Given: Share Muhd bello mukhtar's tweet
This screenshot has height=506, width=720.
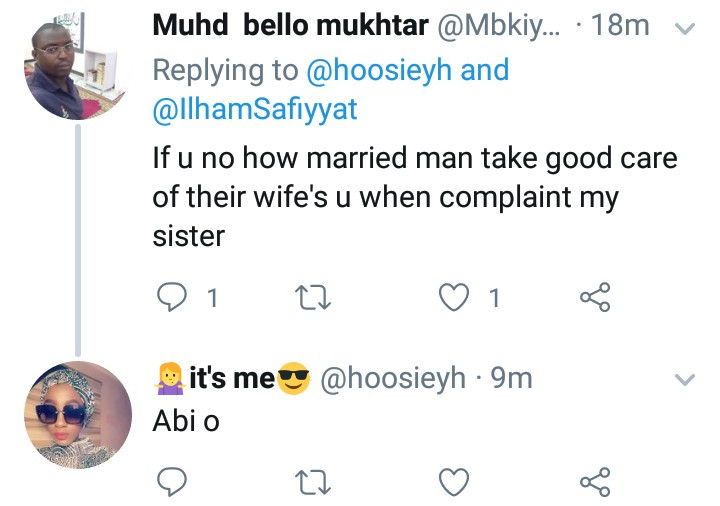Looking at the screenshot, I should coord(596,297).
